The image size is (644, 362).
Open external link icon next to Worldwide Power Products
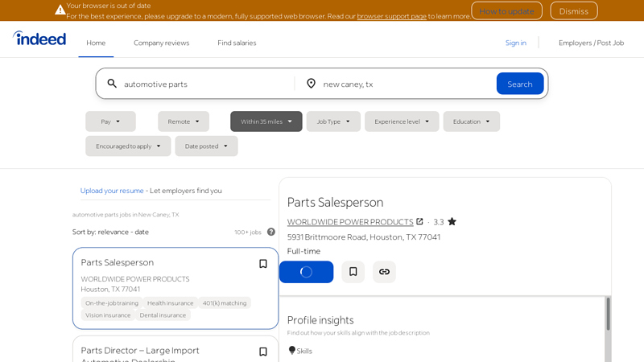(419, 221)
